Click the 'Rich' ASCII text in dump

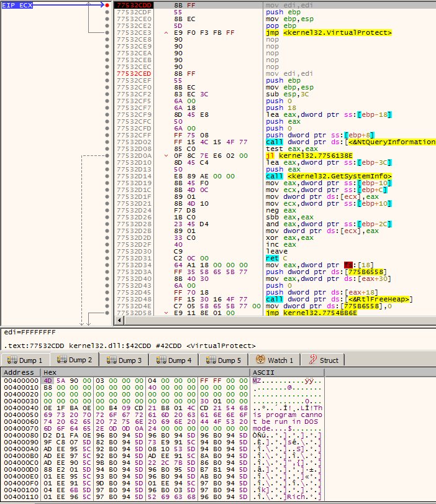pos(296,497)
